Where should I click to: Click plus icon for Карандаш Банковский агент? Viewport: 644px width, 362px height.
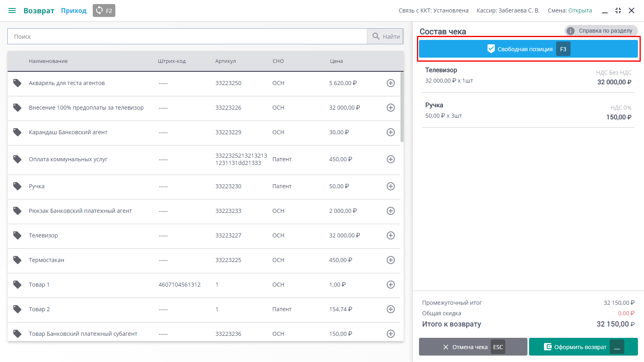(390, 132)
